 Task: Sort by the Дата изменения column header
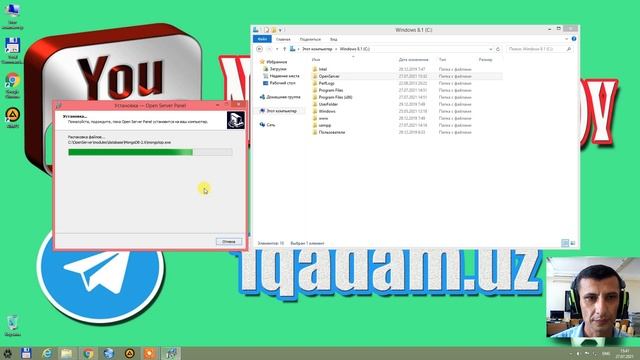[x=413, y=60]
